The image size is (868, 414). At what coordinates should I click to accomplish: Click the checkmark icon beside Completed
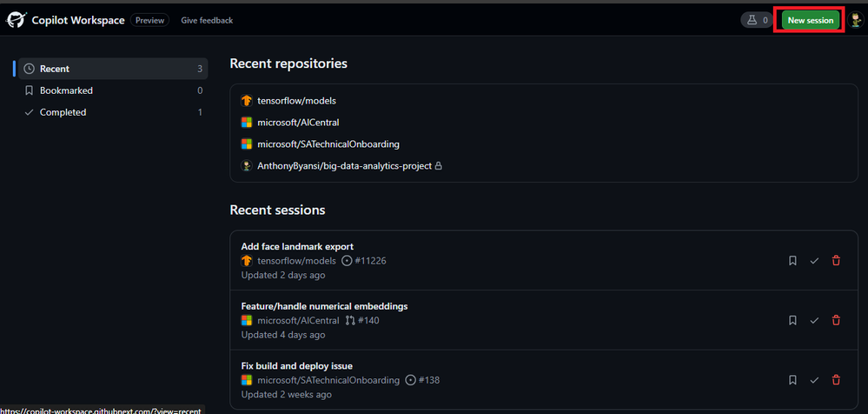coord(30,112)
